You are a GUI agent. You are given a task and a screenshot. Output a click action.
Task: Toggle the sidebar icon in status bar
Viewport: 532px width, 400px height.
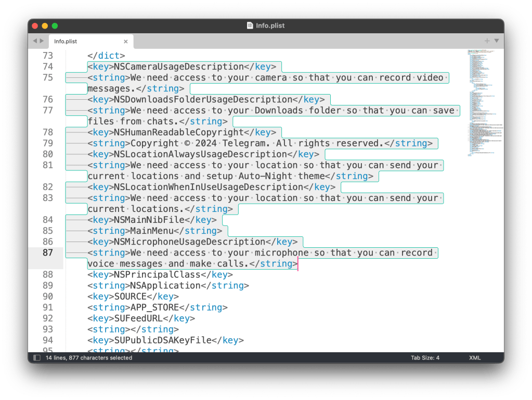[x=37, y=358]
